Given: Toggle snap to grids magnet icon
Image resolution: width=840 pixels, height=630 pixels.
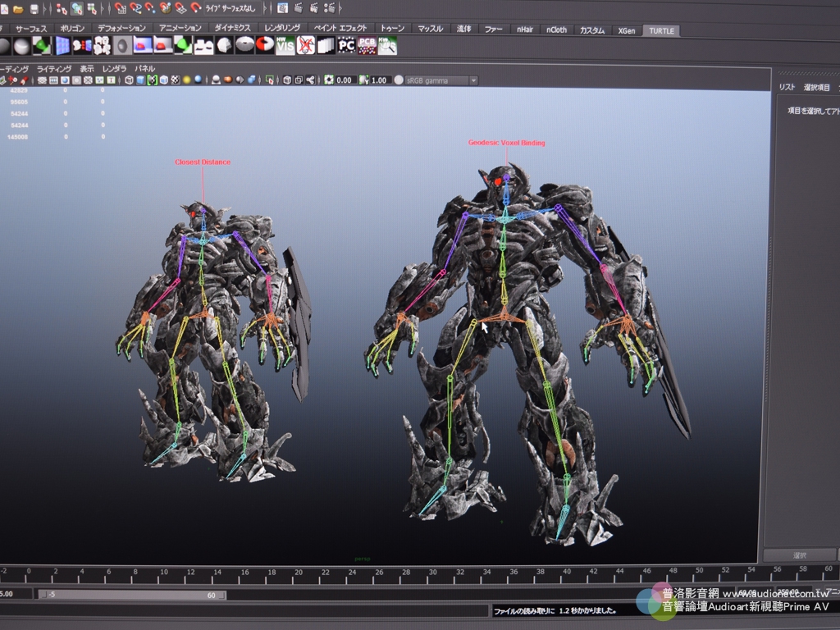Looking at the screenshot, I should coord(120,8).
